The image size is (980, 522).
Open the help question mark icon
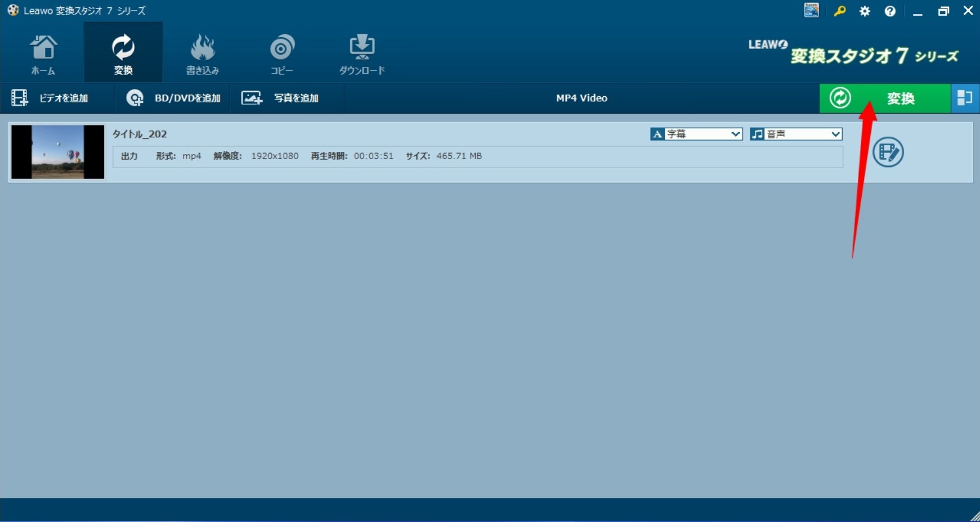pyautogui.click(x=890, y=11)
